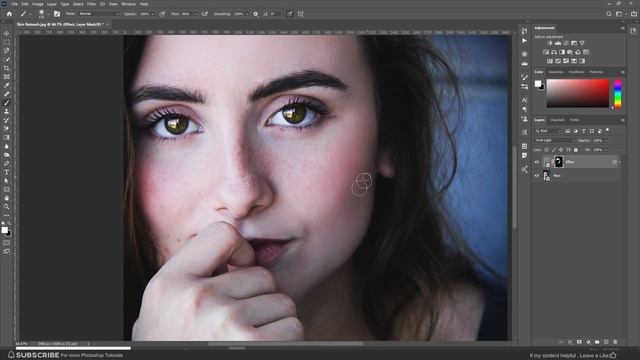Toggle lock all for layer
Viewport: 640px width, 360px height.
pyautogui.click(x=576, y=150)
